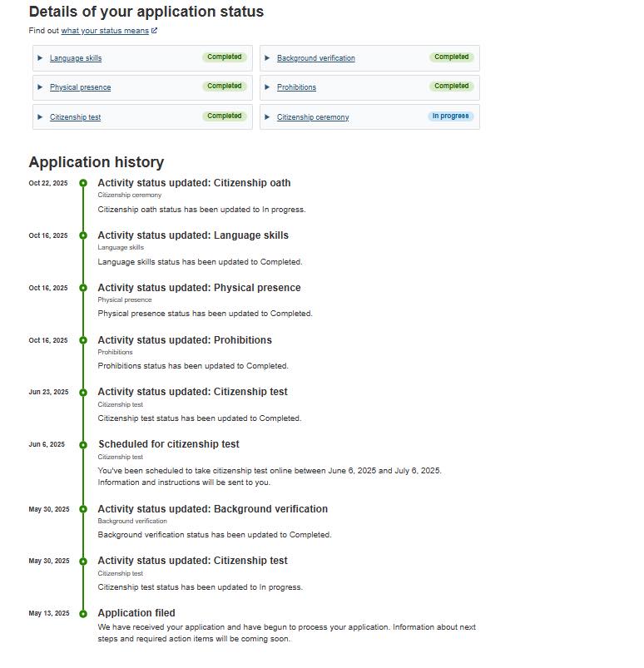
Task: Select the Jun 6, 2025 timeline marker
Action: pos(83,445)
